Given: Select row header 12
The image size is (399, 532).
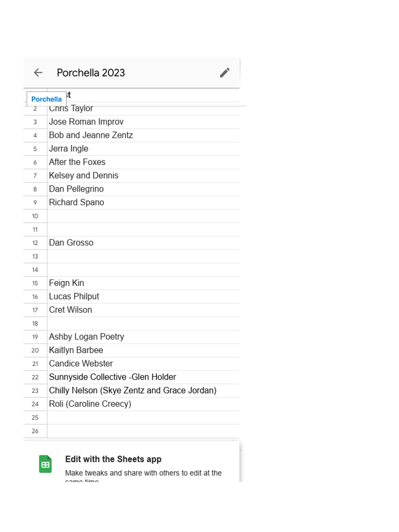Looking at the screenshot, I should point(35,243).
